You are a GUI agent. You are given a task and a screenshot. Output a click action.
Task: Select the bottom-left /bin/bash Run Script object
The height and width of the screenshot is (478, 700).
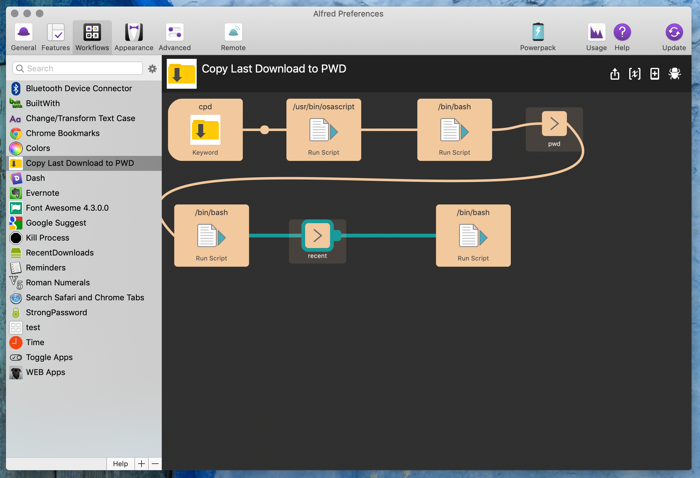click(x=212, y=236)
